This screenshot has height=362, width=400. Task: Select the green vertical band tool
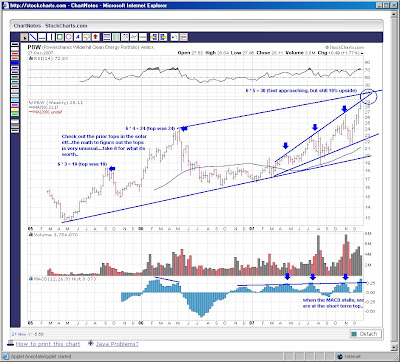116,37
